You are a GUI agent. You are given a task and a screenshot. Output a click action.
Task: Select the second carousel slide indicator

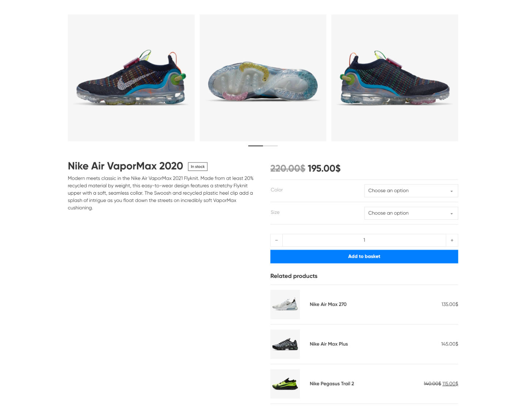coord(270,146)
